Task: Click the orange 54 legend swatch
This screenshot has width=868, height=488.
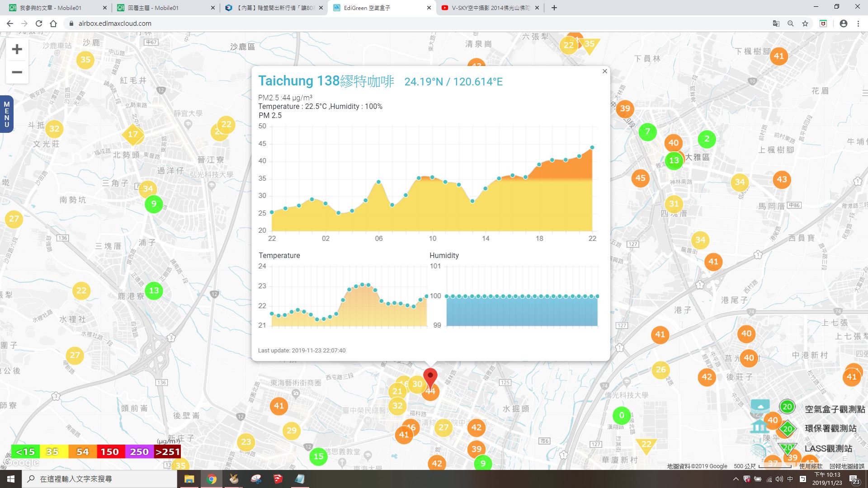Action: [x=82, y=452]
